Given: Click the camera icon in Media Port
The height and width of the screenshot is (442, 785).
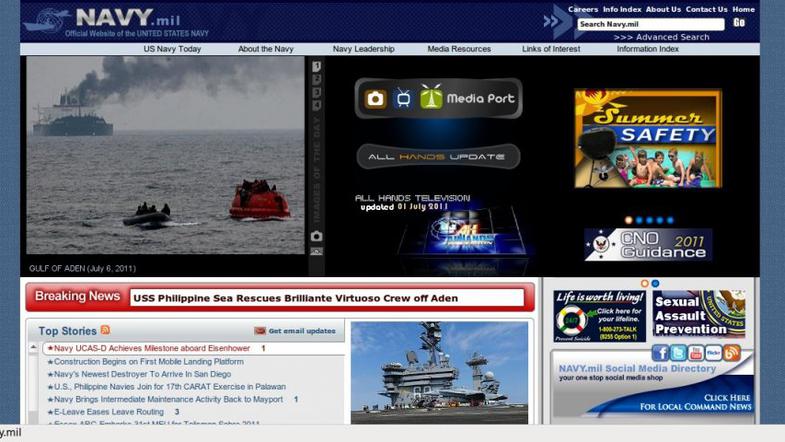Looking at the screenshot, I should pos(376,99).
